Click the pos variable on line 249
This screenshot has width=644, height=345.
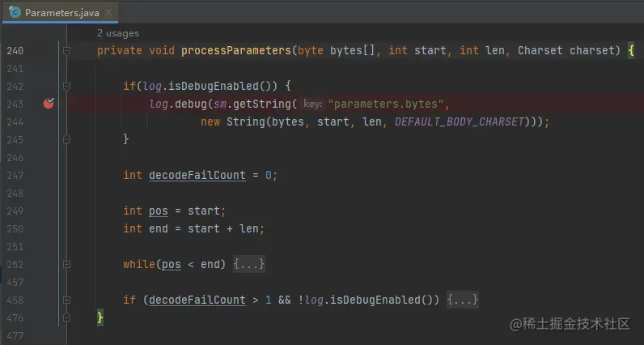(x=158, y=211)
